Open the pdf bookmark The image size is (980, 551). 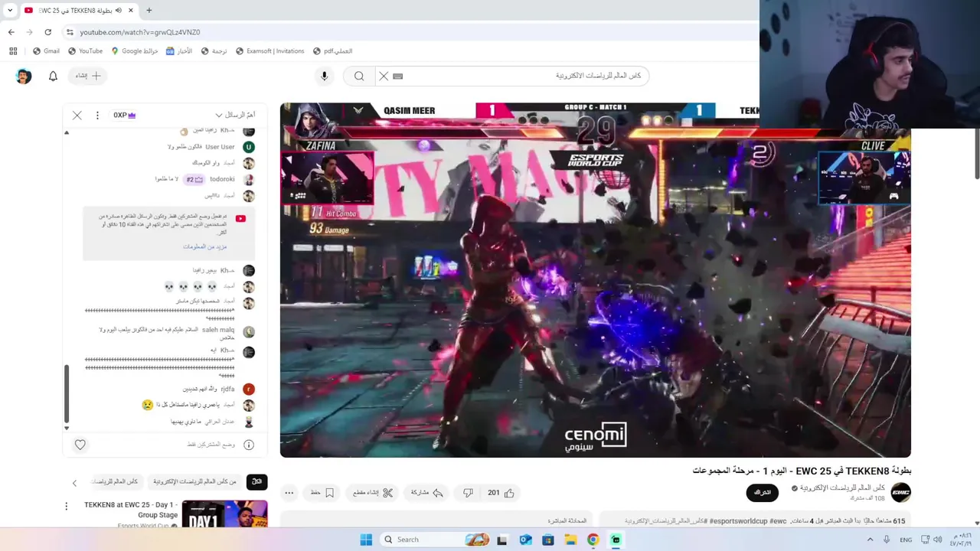pyautogui.click(x=333, y=51)
